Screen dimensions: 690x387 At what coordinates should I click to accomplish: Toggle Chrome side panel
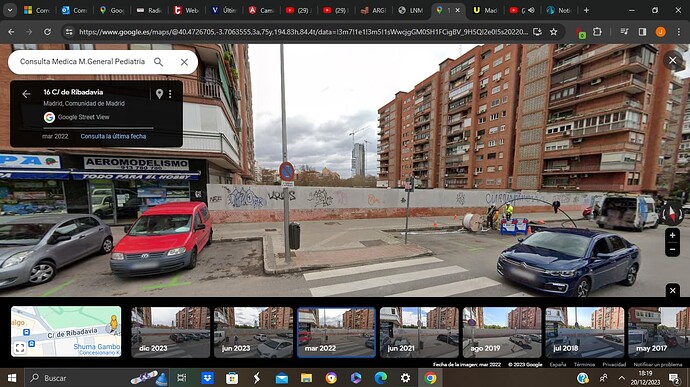[642, 32]
